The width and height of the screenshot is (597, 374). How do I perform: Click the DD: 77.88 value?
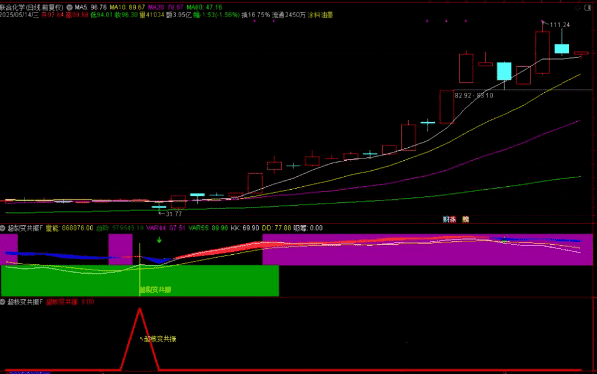click(276, 228)
